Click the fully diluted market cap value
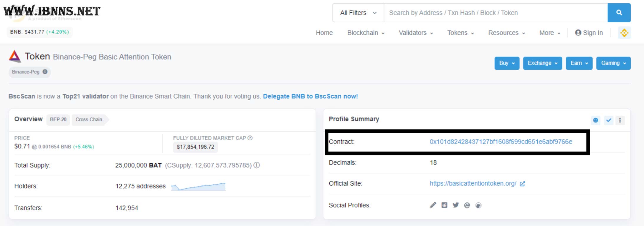644x226 pixels. click(x=195, y=147)
